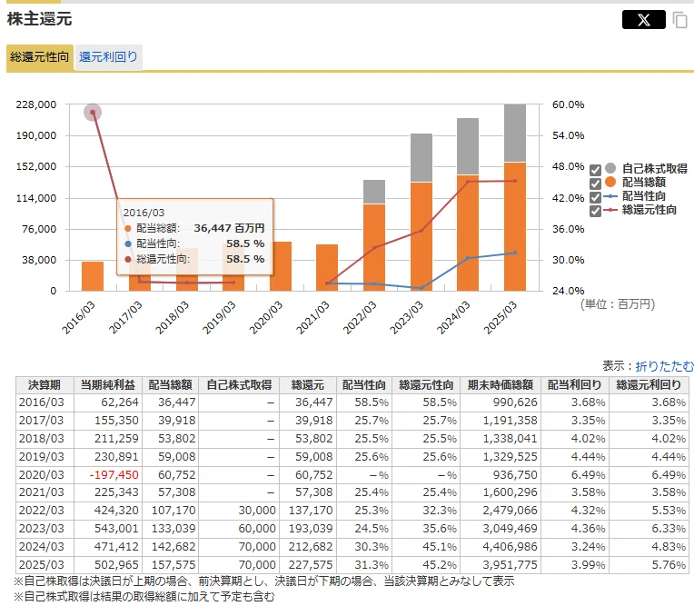Click orange 配当総額 legend circle
The image size is (694, 616).
[610, 182]
